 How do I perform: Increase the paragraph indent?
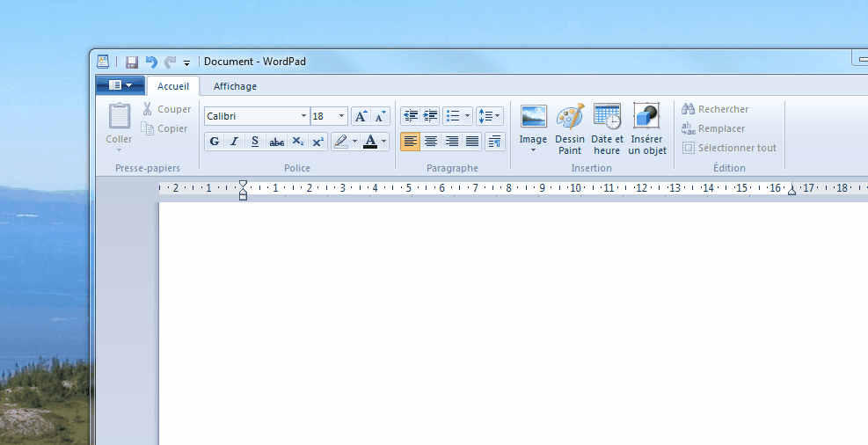(430, 116)
